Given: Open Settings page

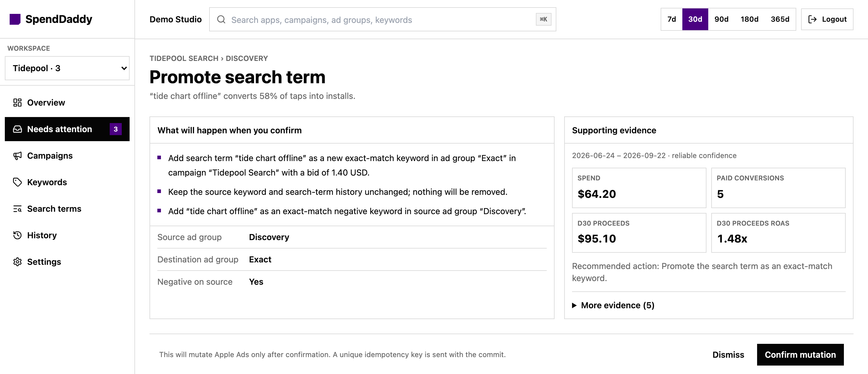Looking at the screenshot, I should pos(67,262).
